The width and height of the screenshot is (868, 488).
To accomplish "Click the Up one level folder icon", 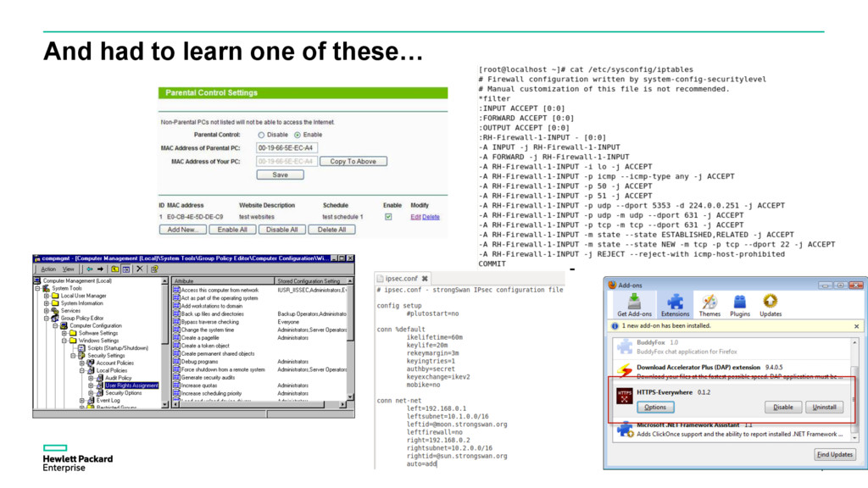I will pos(114,269).
